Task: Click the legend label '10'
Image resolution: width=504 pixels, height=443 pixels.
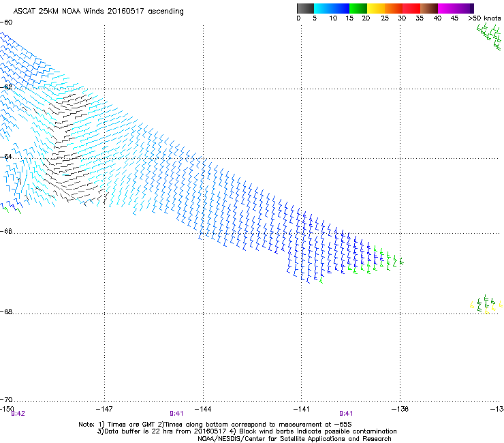Action: (x=333, y=18)
